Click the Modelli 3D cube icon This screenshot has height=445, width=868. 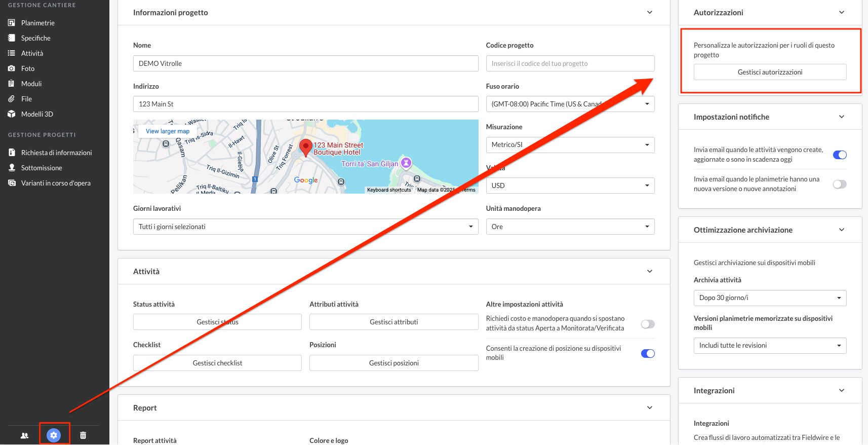point(12,114)
